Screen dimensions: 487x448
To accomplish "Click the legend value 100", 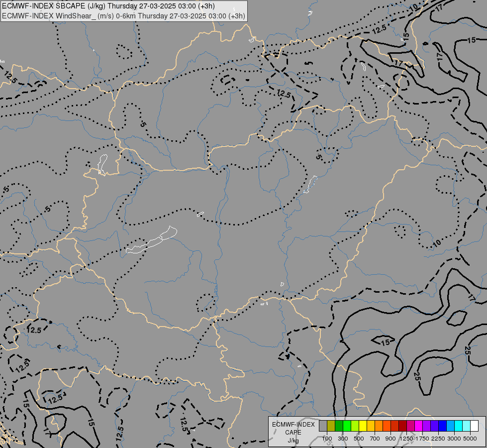I will coord(327,439).
